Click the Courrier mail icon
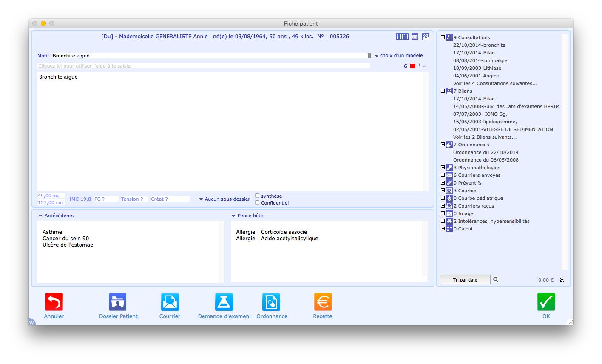Viewport: 602px width, 364px height. pyautogui.click(x=170, y=302)
